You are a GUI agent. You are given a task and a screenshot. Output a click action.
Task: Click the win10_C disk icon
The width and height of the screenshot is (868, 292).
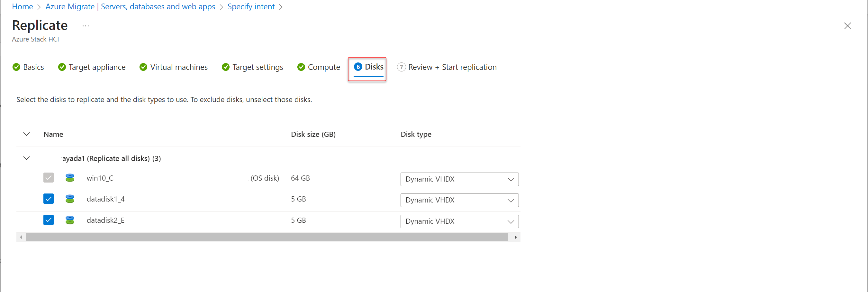tap(70, 178)
